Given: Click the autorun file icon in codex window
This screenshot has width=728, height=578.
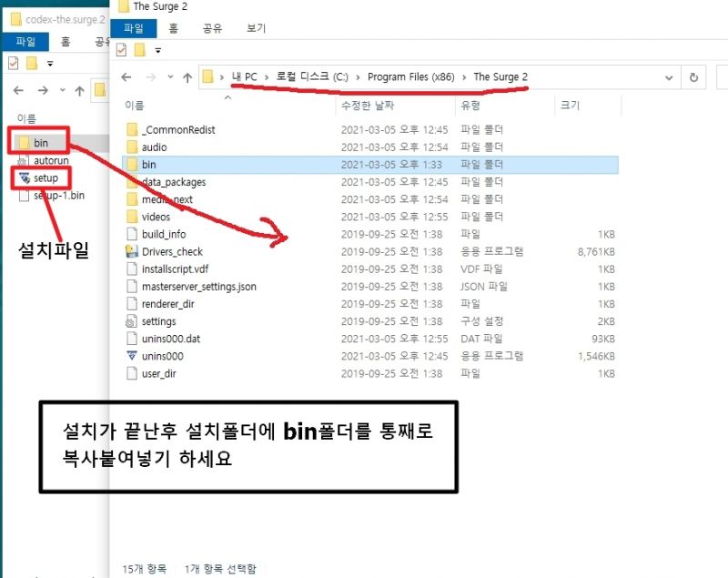Looking at the screenshot, I should (x=23, y=160).
